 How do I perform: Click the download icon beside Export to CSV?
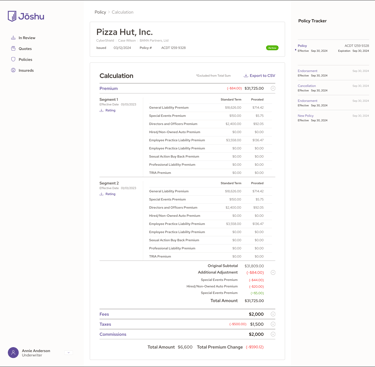[246, 76]
